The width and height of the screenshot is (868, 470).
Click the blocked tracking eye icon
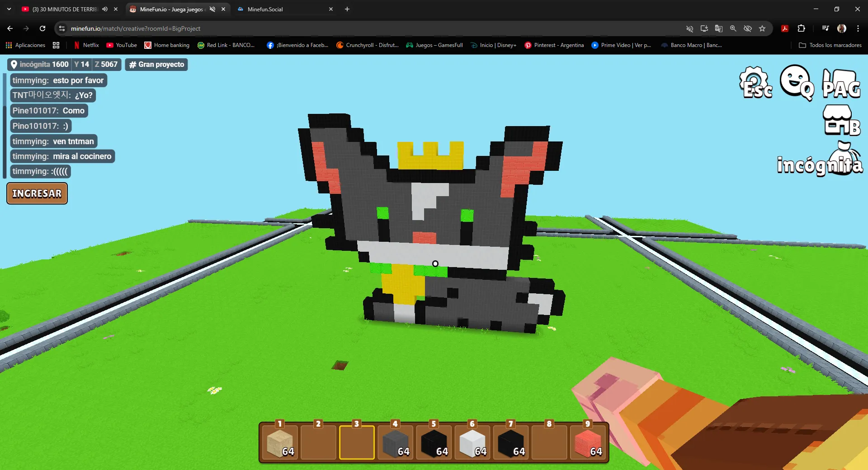point(748,28)
